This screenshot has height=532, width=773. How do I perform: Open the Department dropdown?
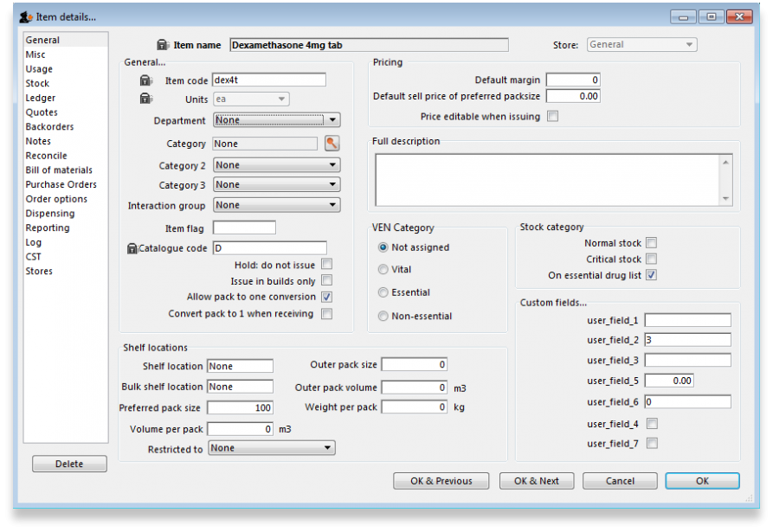(277, 121)
